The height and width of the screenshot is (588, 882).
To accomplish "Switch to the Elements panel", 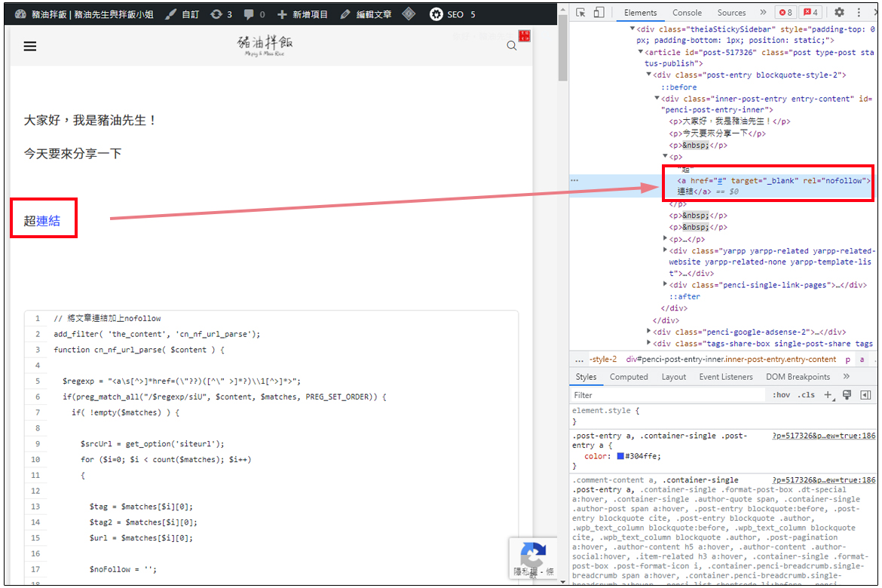I will (x=640, y=12).
